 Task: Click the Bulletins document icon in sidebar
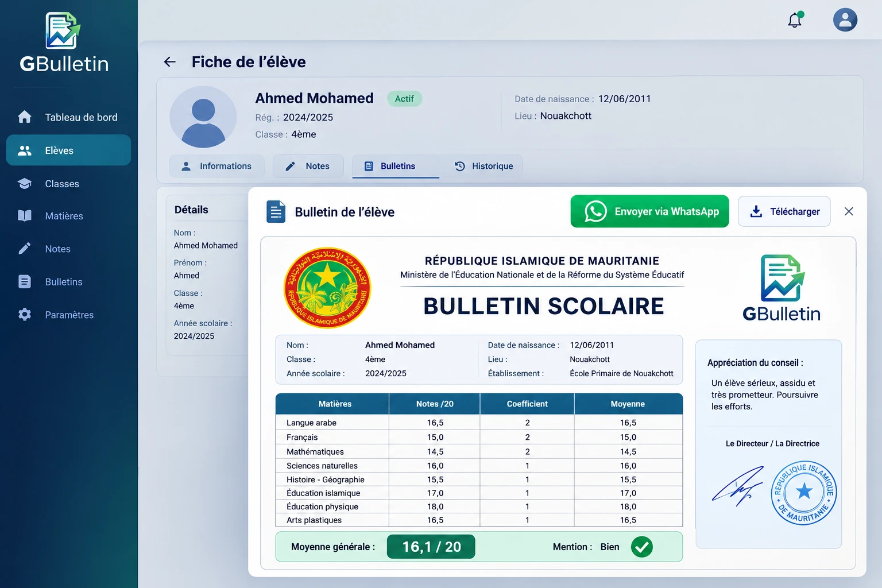[x=25, y=282]
